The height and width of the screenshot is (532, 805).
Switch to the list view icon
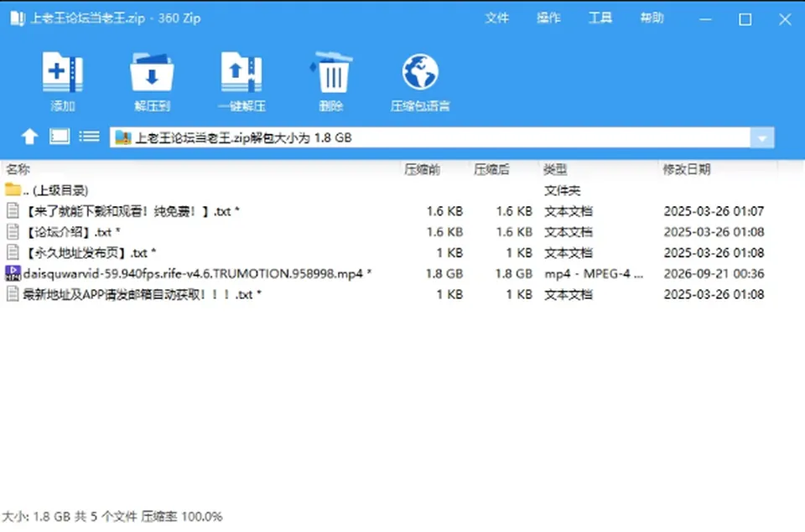(x=90, y=137)
